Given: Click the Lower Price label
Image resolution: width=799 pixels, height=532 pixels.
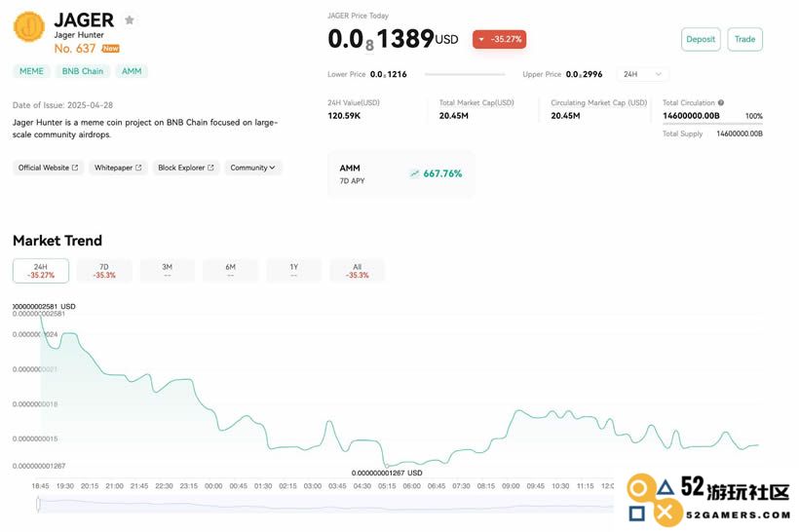Looking at the screenshot, I should tap(347, 74).
